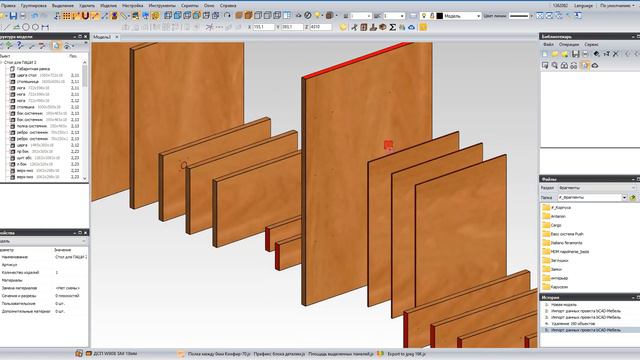This screenshot has width=640, height=360.
Task: Open library with yellow folder icon
Action: [555, 54]
